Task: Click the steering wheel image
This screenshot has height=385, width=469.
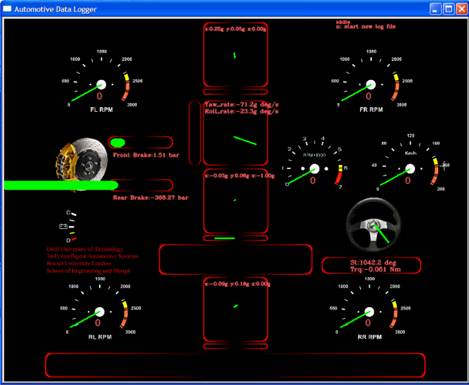Action: pos(373,224)
